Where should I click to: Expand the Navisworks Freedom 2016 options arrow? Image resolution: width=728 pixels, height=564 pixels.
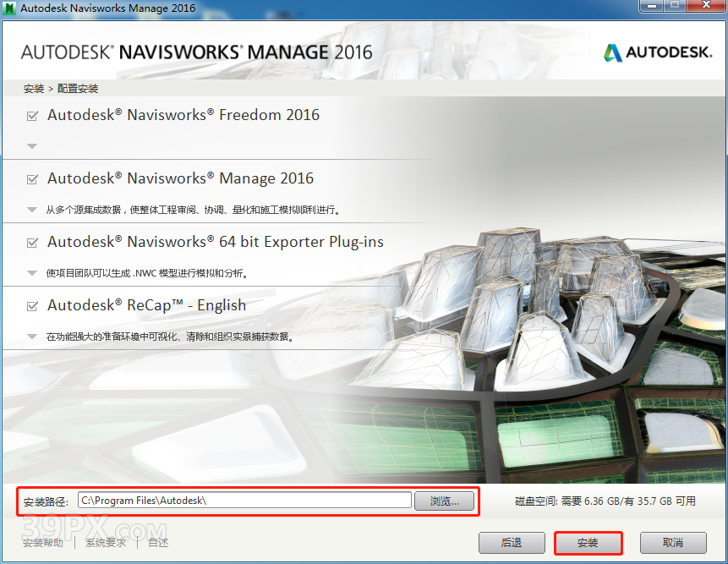pyautogui.click(x=32, y=146)
